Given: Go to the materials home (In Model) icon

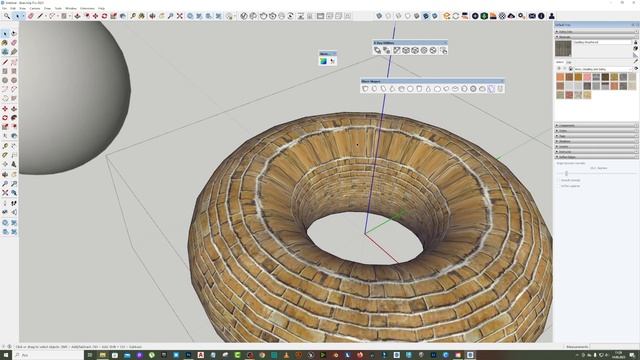Looking at the screenshot, I should pos(571,69).
